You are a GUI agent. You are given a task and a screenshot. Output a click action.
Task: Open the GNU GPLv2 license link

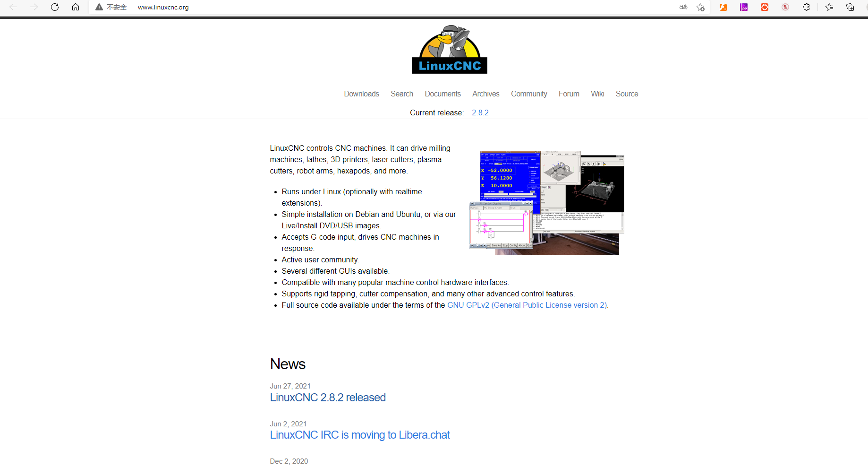point(527,305)
